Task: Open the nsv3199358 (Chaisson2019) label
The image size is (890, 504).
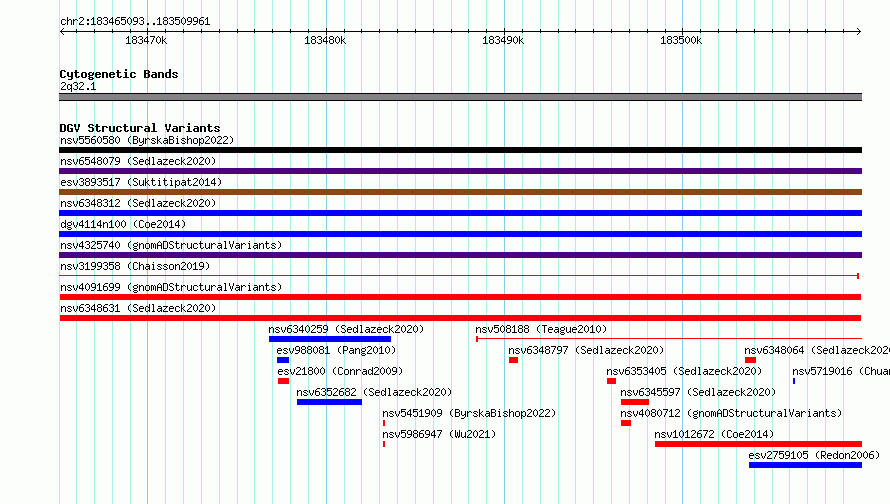Action: pos(135,266)
